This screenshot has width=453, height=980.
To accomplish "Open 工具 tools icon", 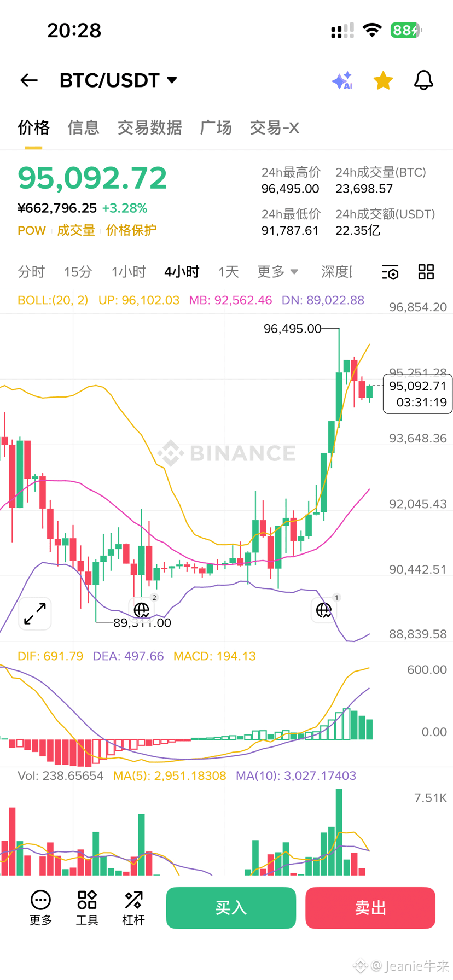I will pos(87,908).
